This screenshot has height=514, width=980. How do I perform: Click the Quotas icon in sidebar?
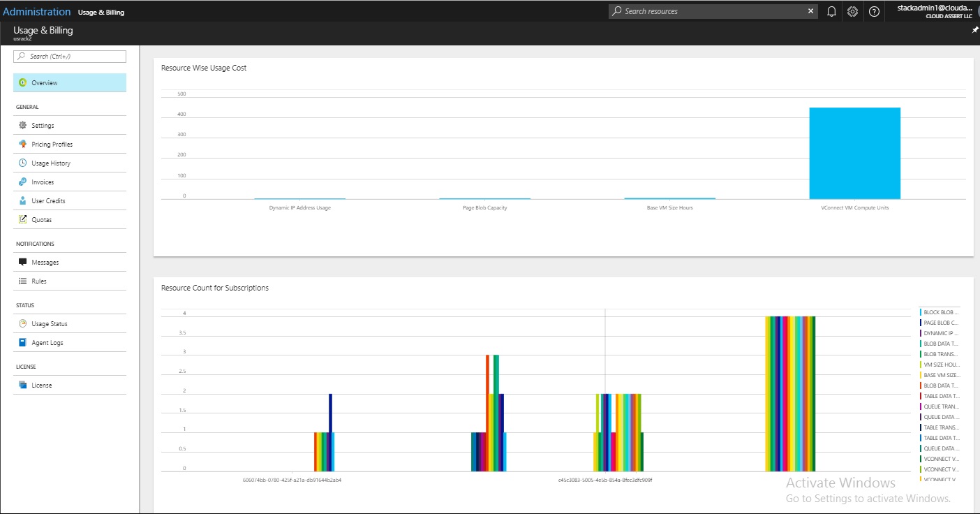tap(23, 220)
